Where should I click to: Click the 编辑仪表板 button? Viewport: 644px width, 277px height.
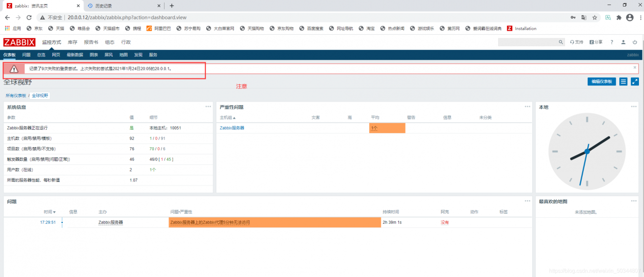tap(602, 81)
